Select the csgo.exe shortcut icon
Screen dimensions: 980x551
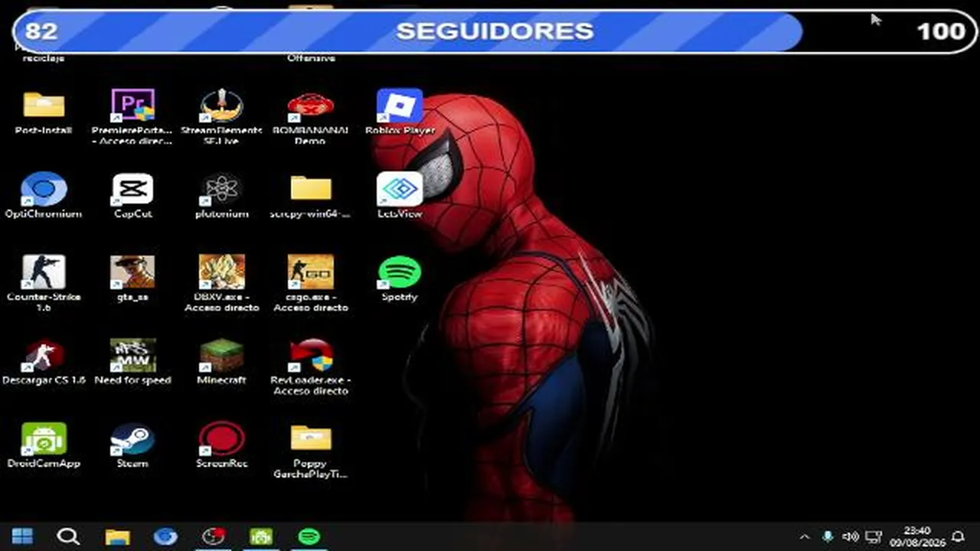(311, 272)
